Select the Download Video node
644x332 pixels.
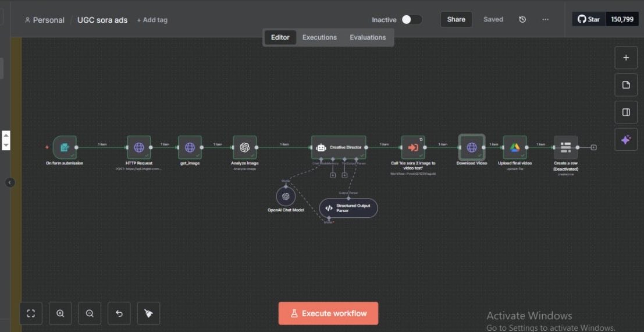point(471,147)
